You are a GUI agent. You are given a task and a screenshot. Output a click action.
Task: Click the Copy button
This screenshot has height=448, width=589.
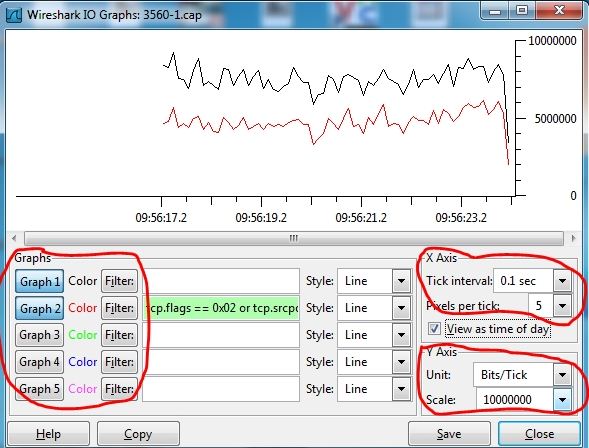click(138, 434)
